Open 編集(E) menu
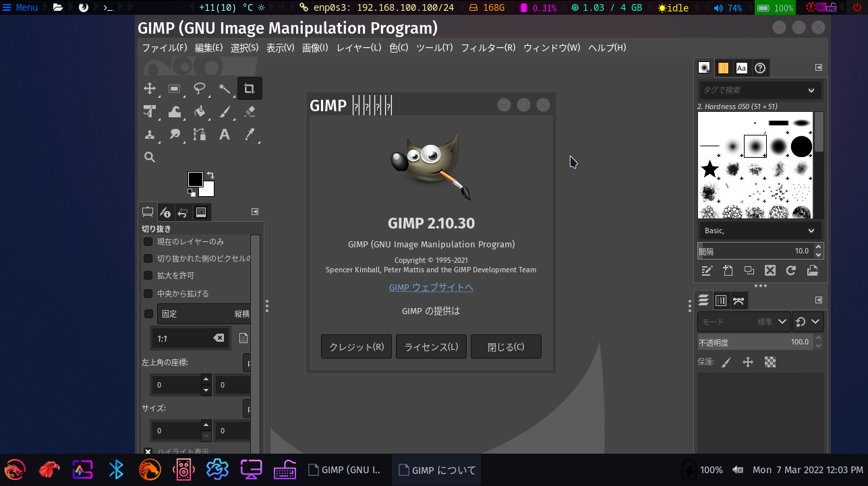Viewport: 868px width, 486px height. click(208, 48)
